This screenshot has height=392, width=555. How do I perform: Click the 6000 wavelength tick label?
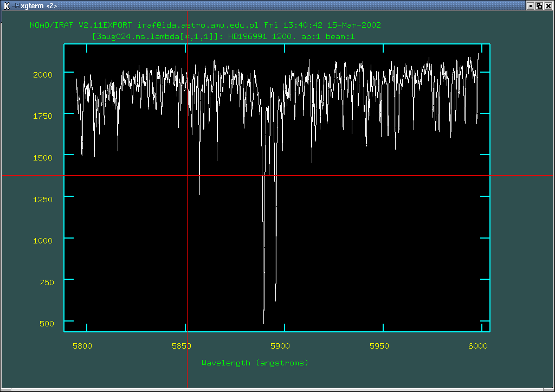[x=478, y=346]
